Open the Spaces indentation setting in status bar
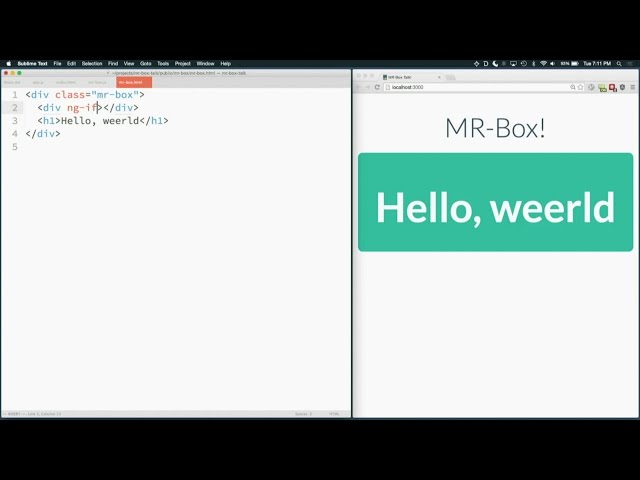Screen dimensions: 640x480 click(x=303, y=414)
